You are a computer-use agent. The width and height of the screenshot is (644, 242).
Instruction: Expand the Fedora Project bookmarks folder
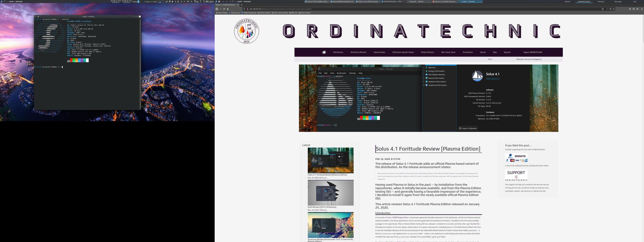[264, 13]
